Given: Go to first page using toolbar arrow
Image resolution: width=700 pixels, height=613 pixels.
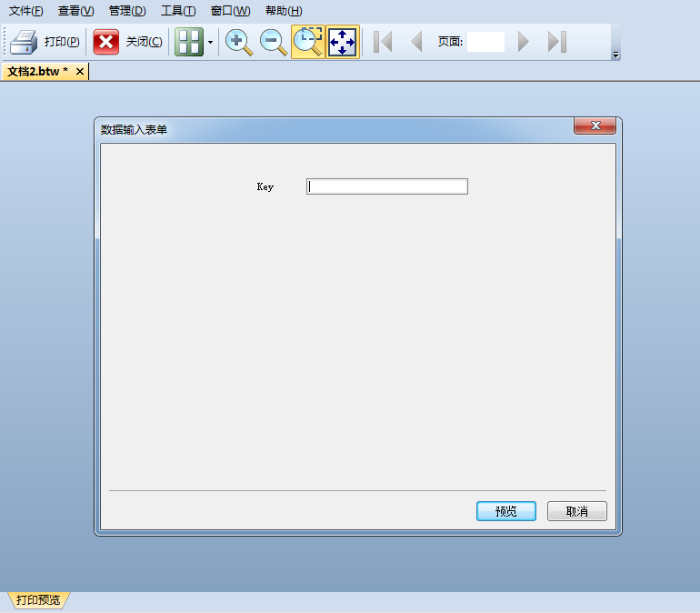Looking at the screenshot, I should pyautogui.click(x=383, y=42).
